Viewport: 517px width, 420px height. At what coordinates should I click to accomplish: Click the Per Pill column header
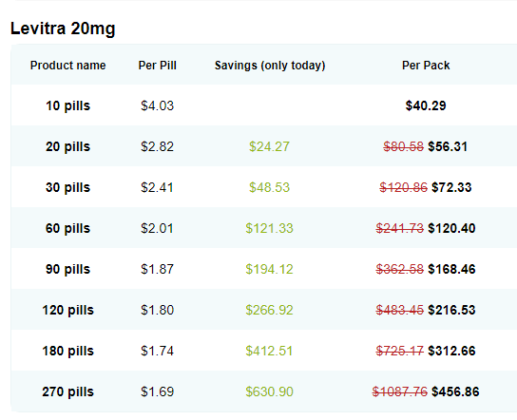pos(157,66)
